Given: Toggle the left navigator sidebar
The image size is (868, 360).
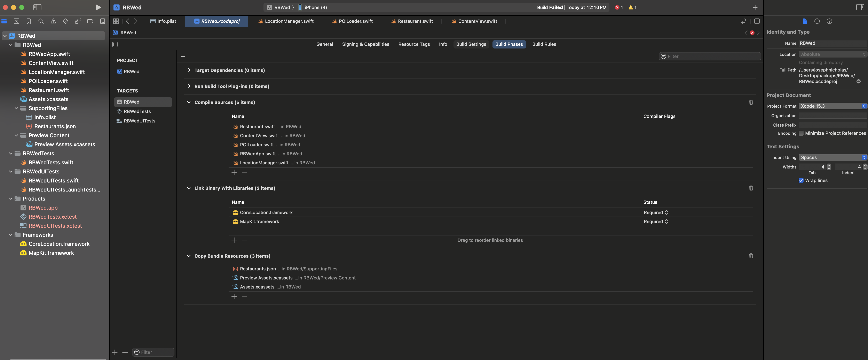Looking at the screenshot, I should [x=37, y=7].
